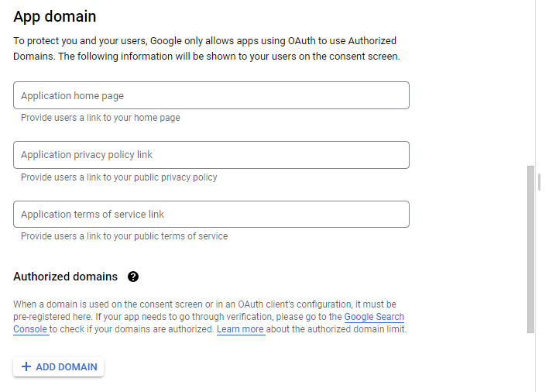
Task: Click into Application terms of service link field
Action: click(x=211, y=214)
